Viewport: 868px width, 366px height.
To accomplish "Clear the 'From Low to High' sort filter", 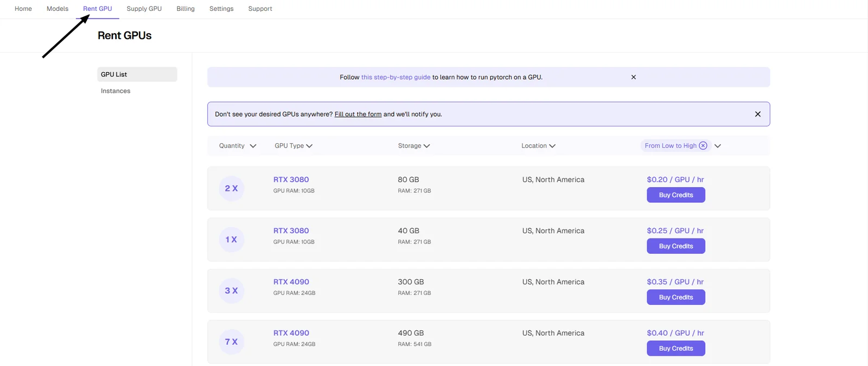I will point(703,145).
